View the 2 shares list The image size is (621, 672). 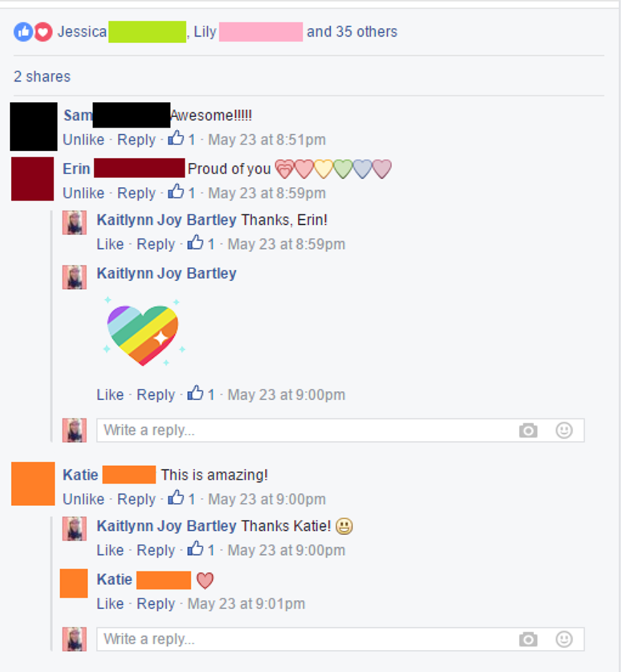[42, 77]
